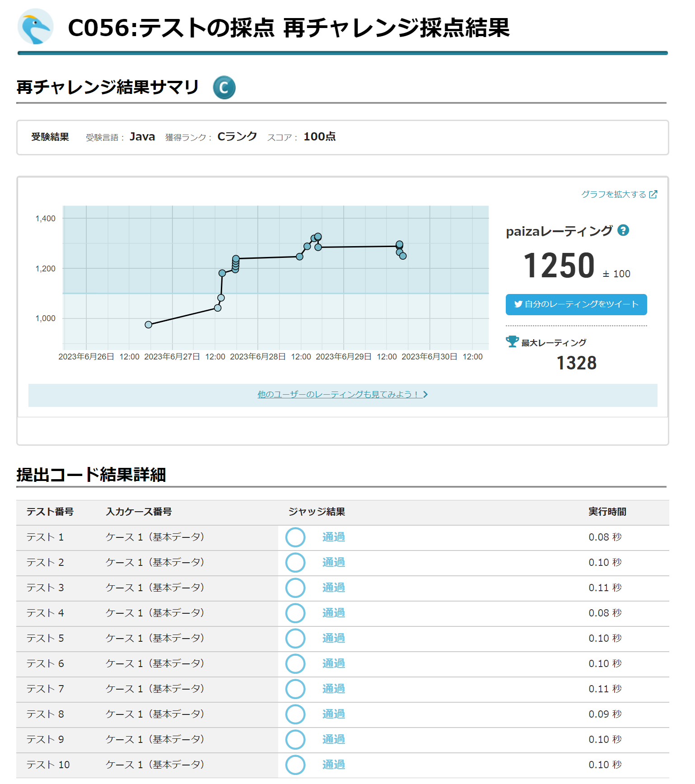This screenshot has height=784, width=695.
Task: Click the paiza bird logo icon
Action: pos(35,27)
